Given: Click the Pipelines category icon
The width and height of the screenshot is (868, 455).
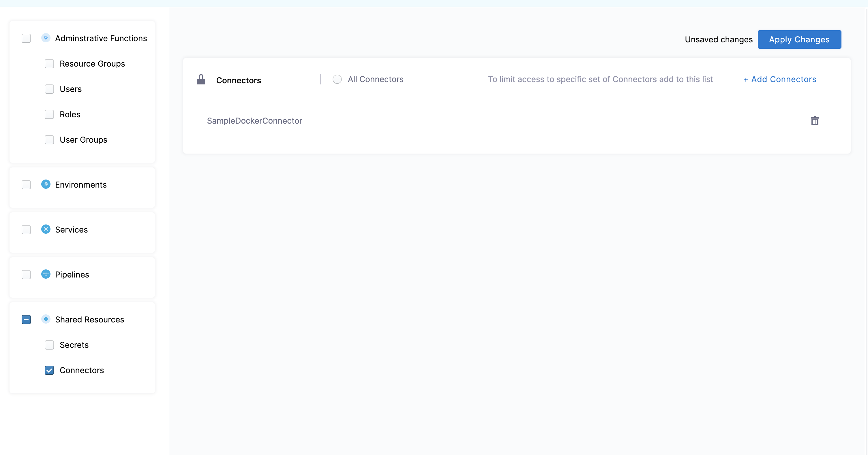Looking at the screenshot, I should point(46,274).
